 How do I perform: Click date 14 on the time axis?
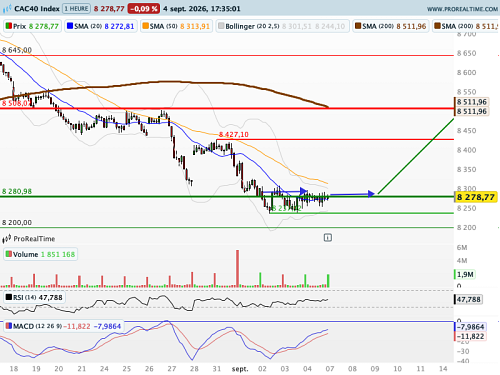point(443,369)
